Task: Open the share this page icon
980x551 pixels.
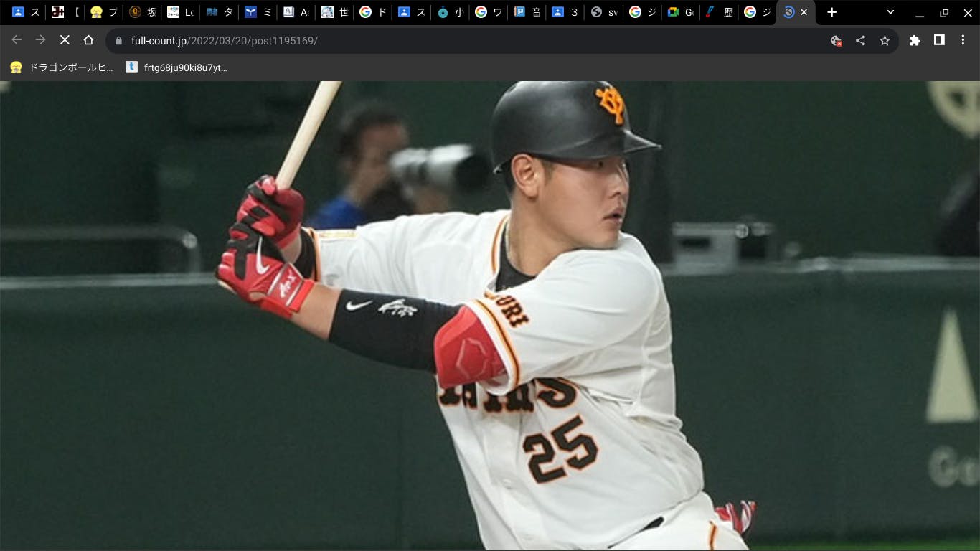Action: tap(860, 40)
